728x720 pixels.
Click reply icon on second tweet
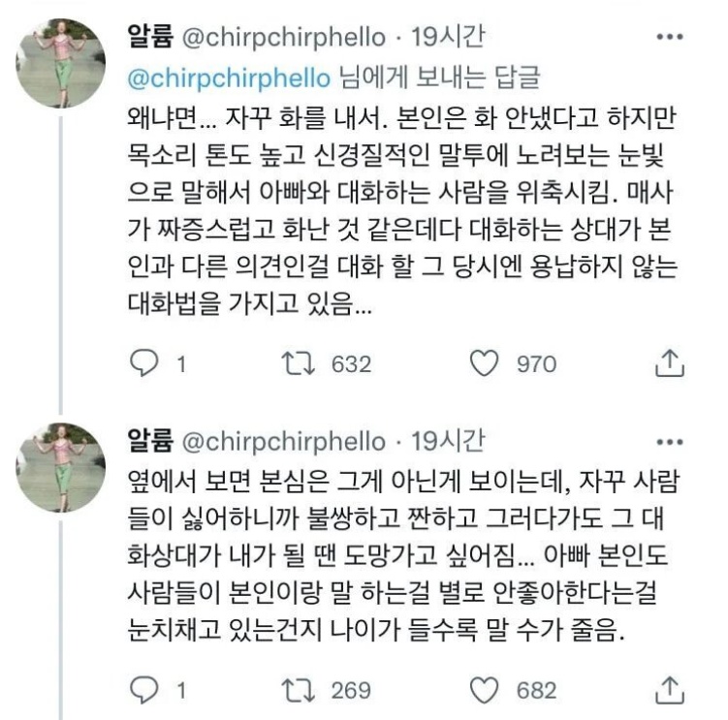[x=144, y=690]
